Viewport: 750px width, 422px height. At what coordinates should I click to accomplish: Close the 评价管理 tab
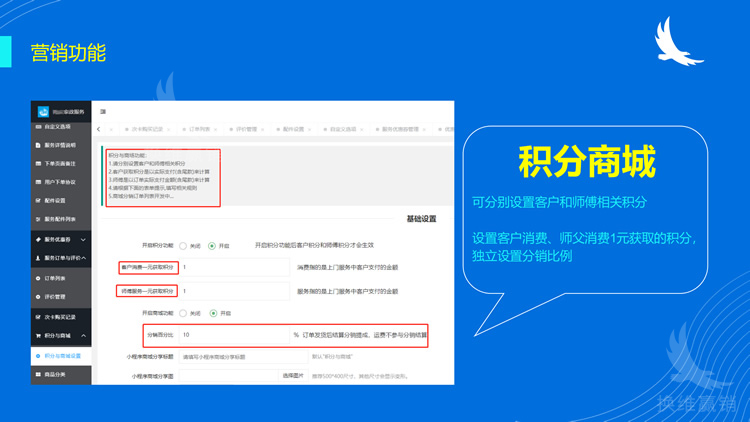point(262,130)
